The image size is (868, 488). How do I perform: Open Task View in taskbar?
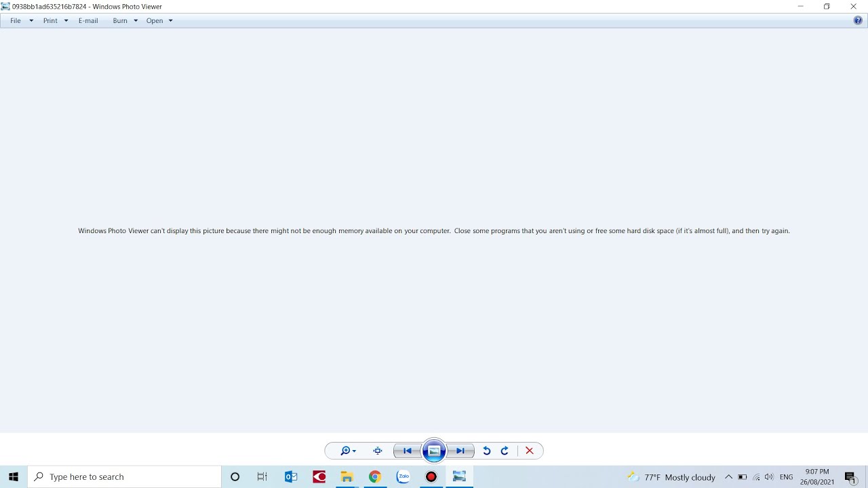pos(262,477)
